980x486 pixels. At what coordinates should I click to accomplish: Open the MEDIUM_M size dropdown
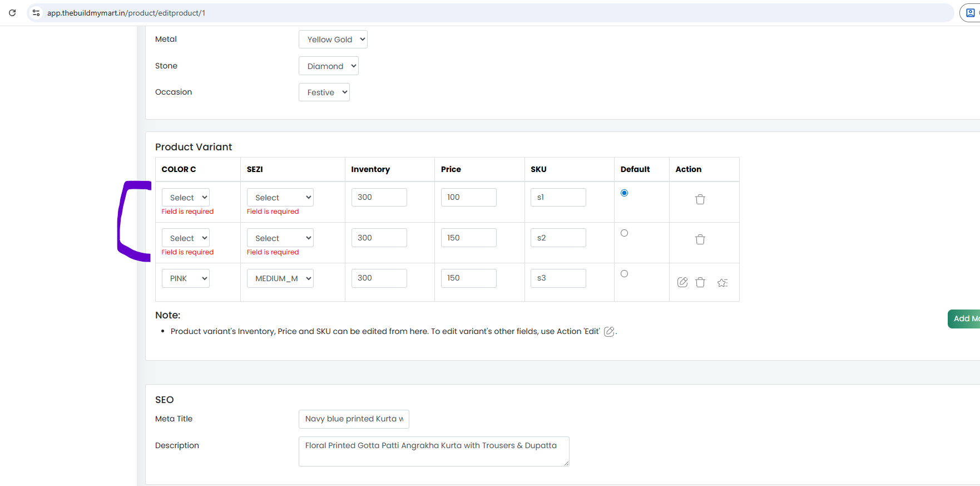pos(280,278)
